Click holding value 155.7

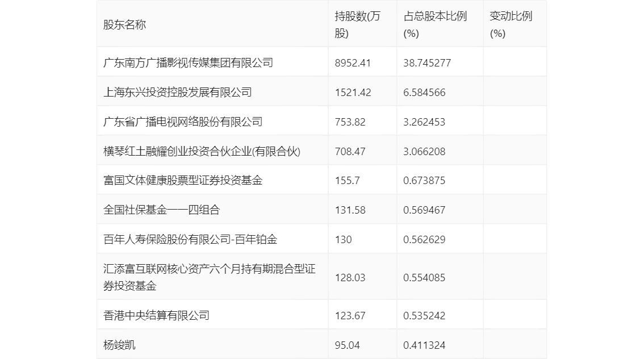pos(347,181)
